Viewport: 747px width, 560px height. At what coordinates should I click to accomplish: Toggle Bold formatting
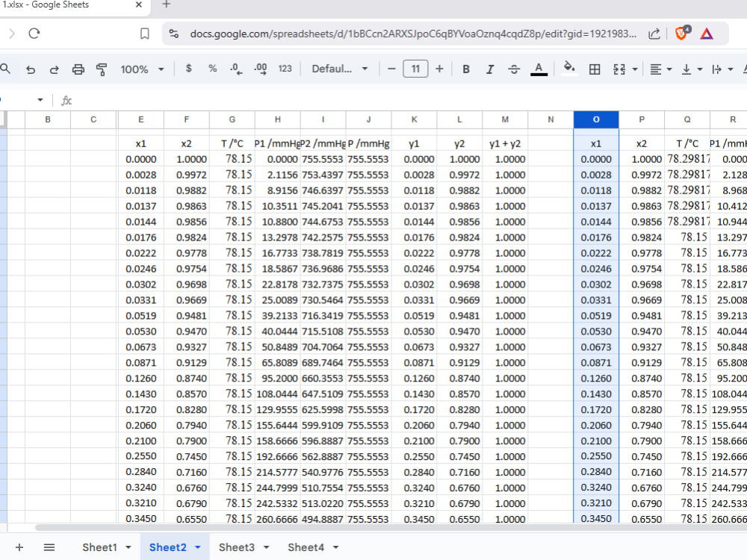[x=466, y=69]
